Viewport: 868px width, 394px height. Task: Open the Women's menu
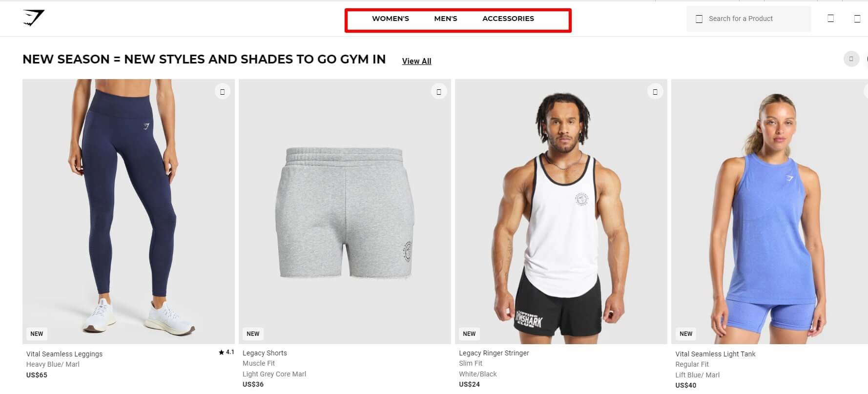pyautogui.click(x=391, y=19)
